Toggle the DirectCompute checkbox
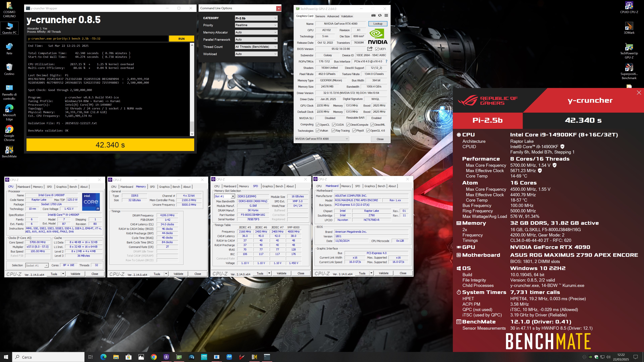 click(x=348, y=125)
